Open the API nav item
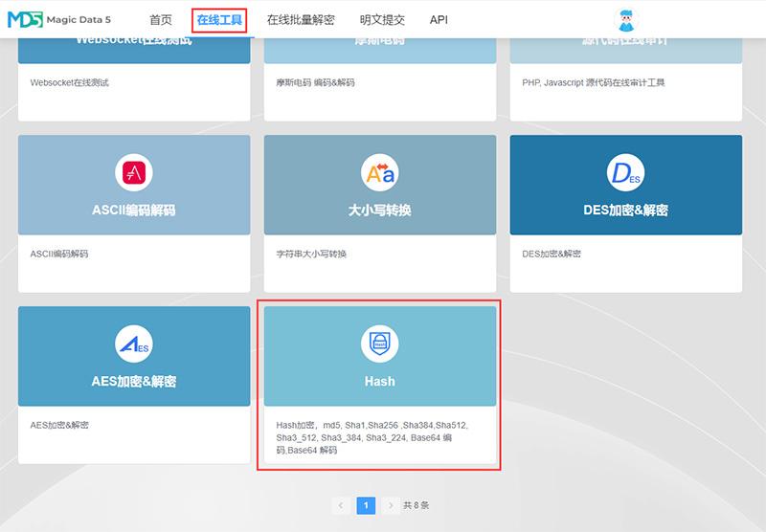 439,20
